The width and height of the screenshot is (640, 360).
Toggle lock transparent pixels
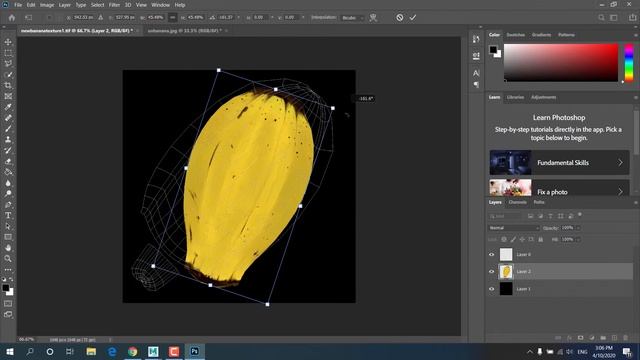coord(504,240)
